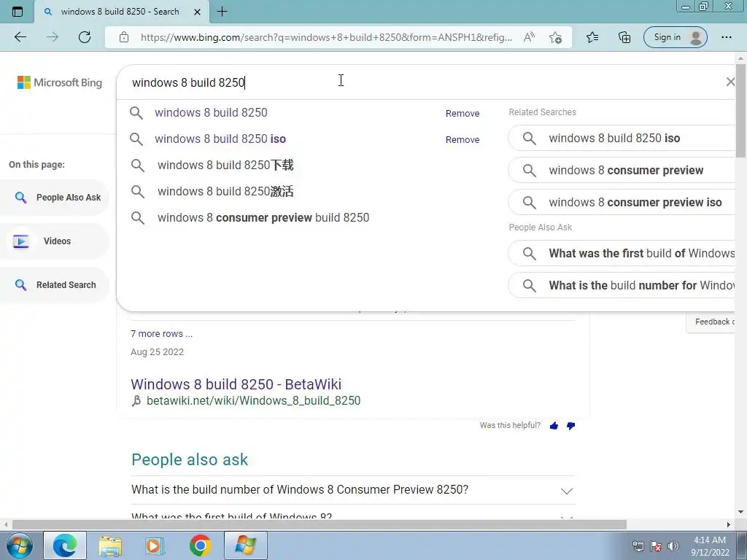Open Windows Media Player taskbar icon

point(153,545)
